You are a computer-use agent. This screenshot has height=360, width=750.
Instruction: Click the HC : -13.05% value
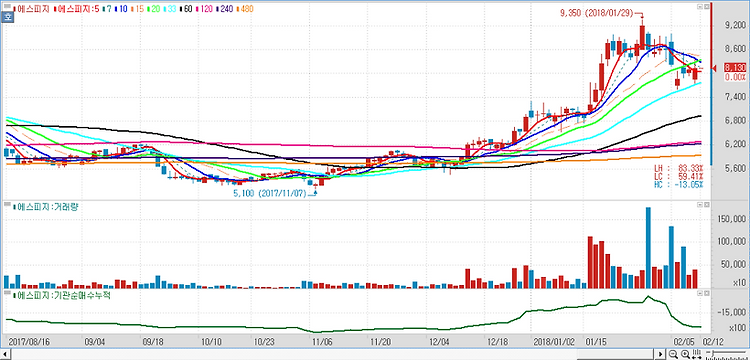point(679,184)
